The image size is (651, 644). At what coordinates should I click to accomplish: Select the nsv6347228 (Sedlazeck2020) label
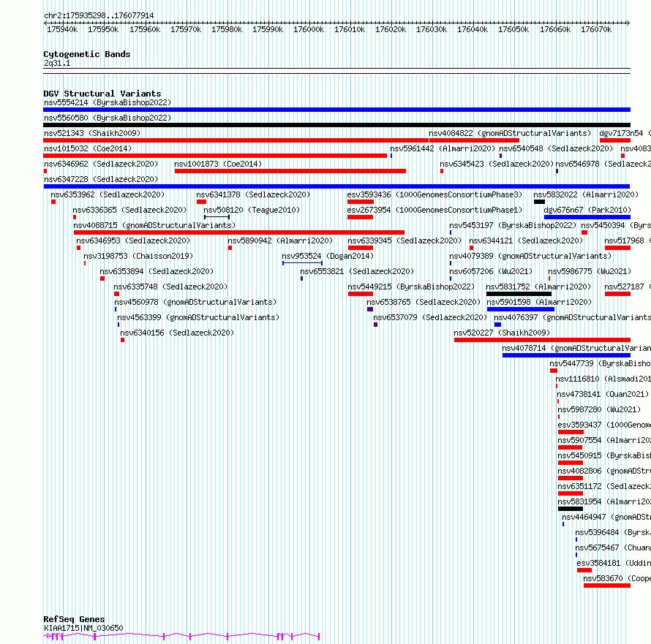pos(101,179)
